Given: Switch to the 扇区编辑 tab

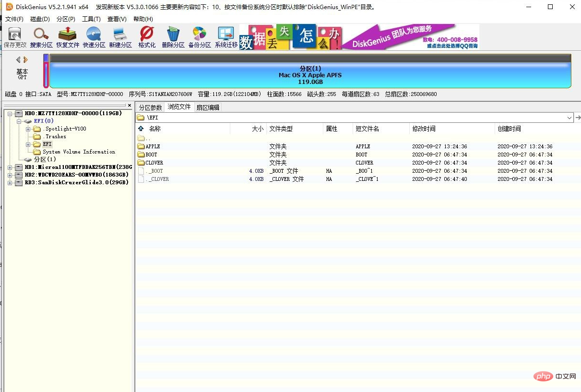Looking at the screenshot, I should [208, 107].
